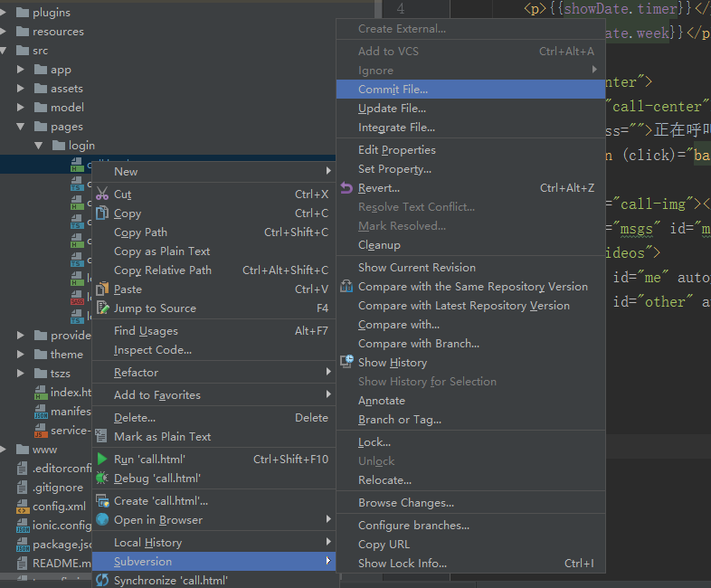
Task: Click the Show History clock icon
Action: pos(346,362)
